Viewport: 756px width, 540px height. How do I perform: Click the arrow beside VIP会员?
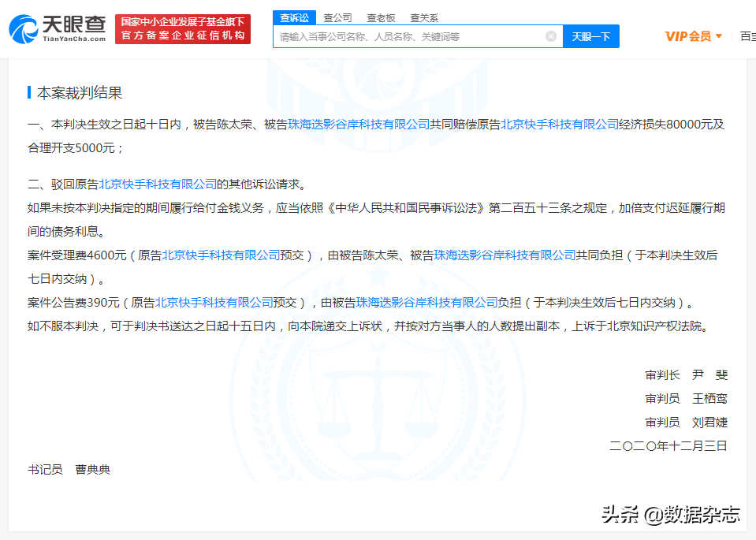click(x=719, y=36)
